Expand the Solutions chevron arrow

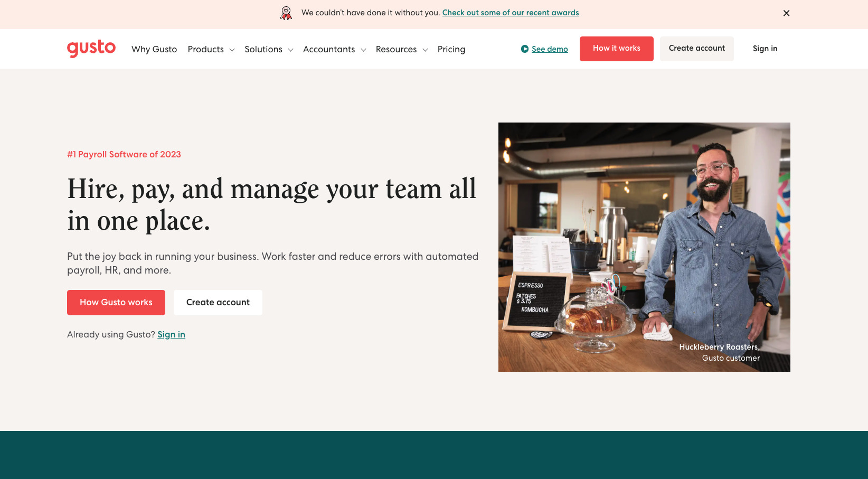click(x=290, y=50)
